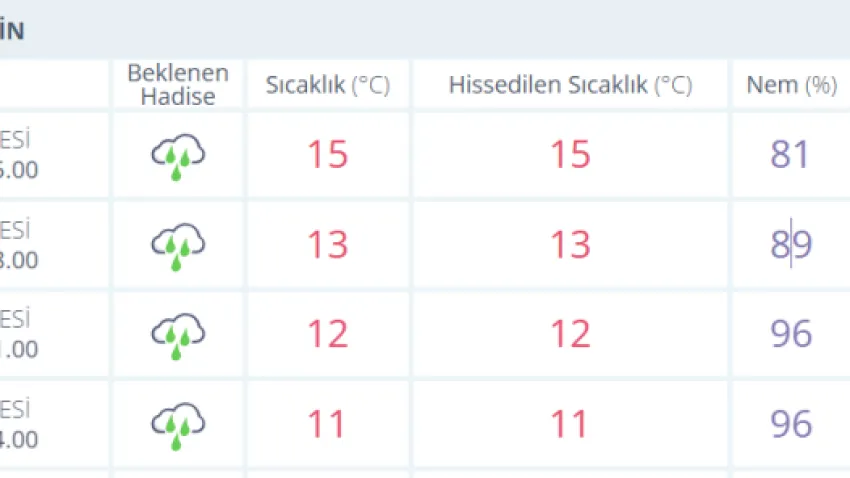Screen dimensions: 850x478
Task: Click the humidity value 81
Action: coord(791,155)
